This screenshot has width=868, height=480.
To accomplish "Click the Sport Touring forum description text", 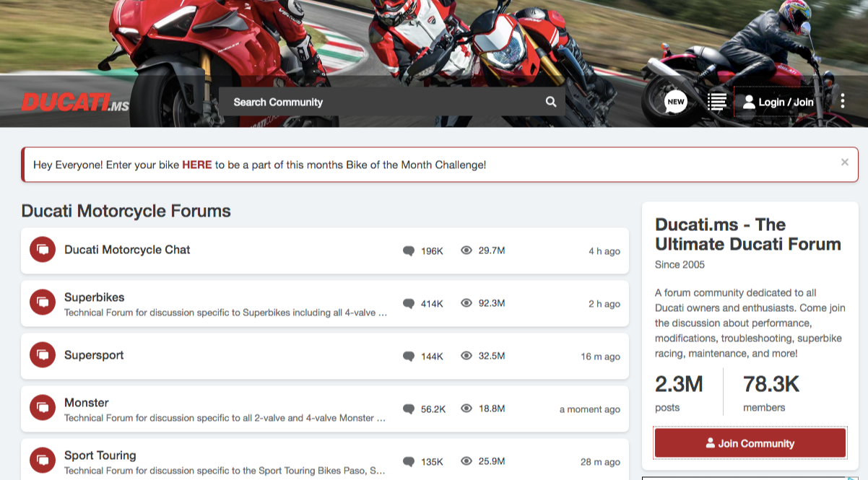I will click(x=225, y=471).
